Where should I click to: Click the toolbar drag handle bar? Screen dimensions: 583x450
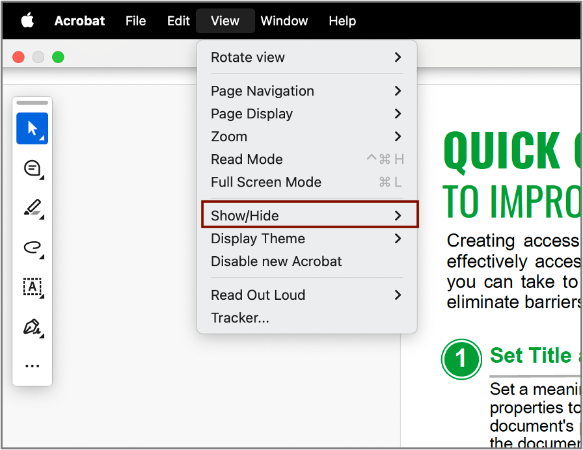pyautogui.click(x=32, y=103)
